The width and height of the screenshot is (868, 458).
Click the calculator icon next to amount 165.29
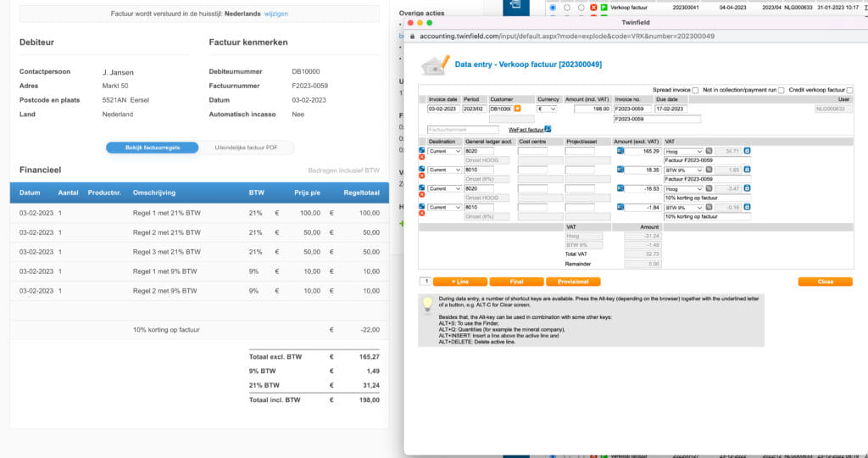click(620, 151)
